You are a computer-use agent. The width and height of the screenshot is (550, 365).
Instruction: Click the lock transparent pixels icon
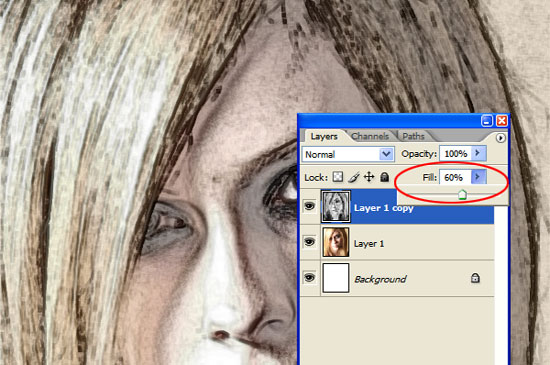tap(338, 177)
